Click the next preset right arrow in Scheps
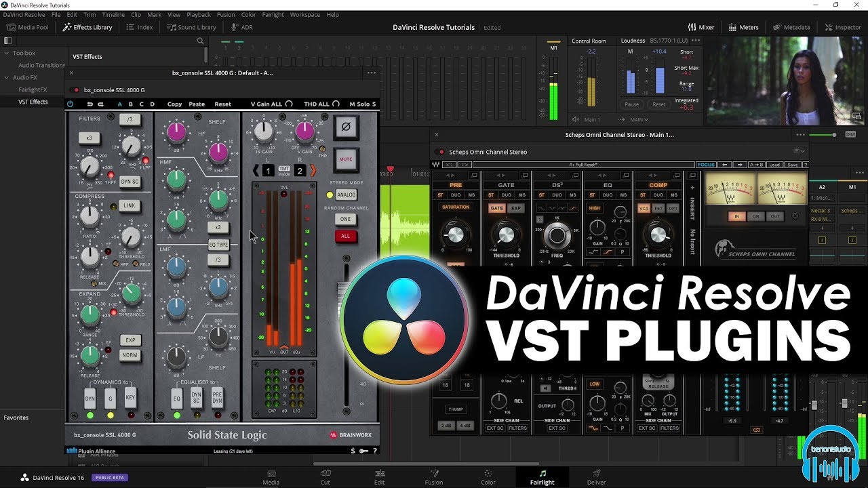This screenshot has height=488, width=868. [x=740, y=165]
